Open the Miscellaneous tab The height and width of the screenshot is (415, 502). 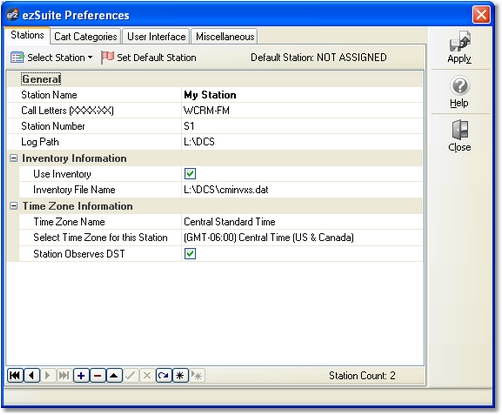(225, 36)
